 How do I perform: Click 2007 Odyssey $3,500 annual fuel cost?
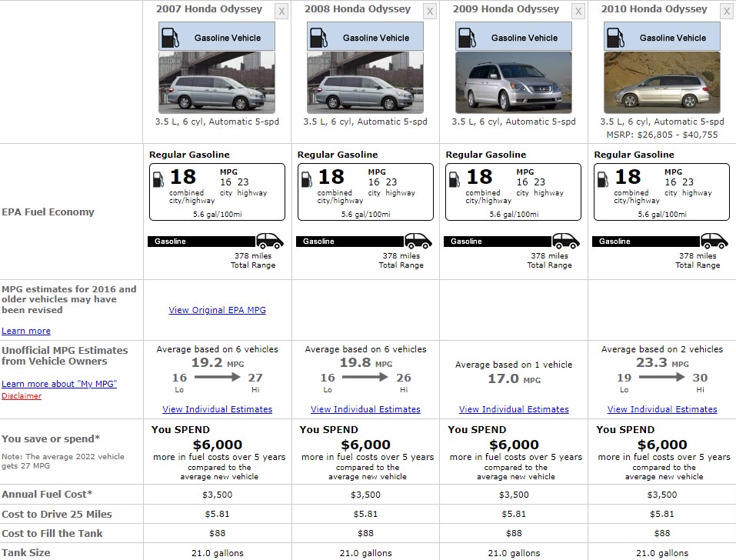(218, 495)
